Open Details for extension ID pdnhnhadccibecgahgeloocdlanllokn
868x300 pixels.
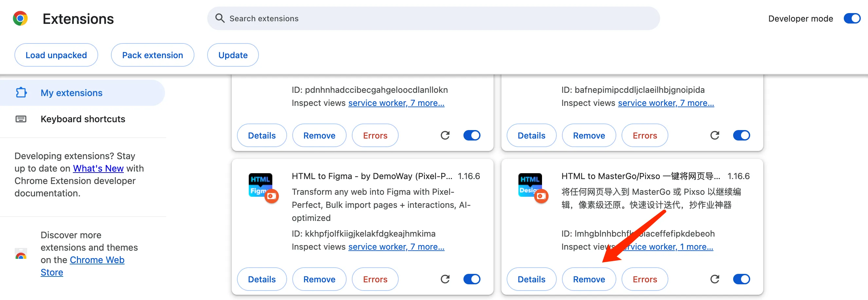(x=262, y=135)
